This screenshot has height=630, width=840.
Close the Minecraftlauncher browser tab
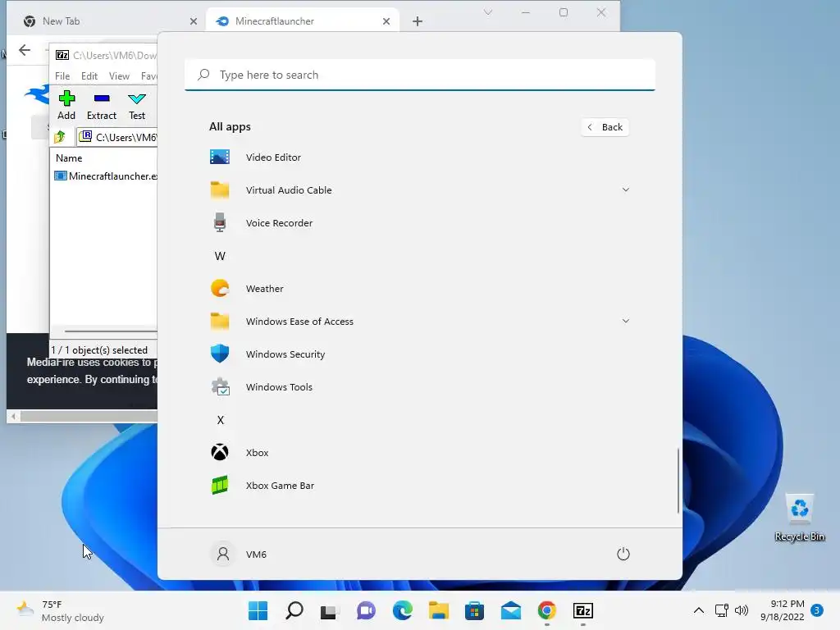pos(386,21)
